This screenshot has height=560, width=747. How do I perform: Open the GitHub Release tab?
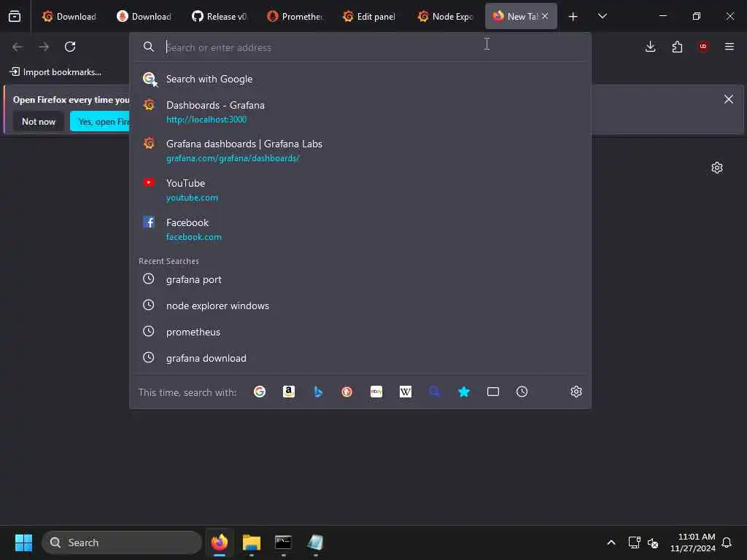tap(219, 16)
